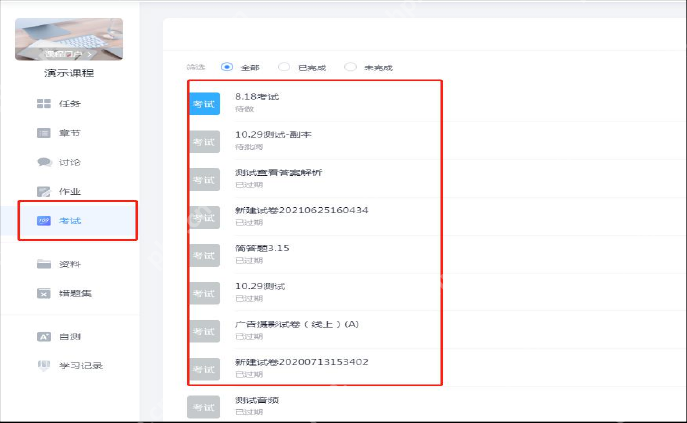The image size is (687, 423).
Task: Click the 考试 badge beside 广告摄影试卷
Action: (204, 331)
